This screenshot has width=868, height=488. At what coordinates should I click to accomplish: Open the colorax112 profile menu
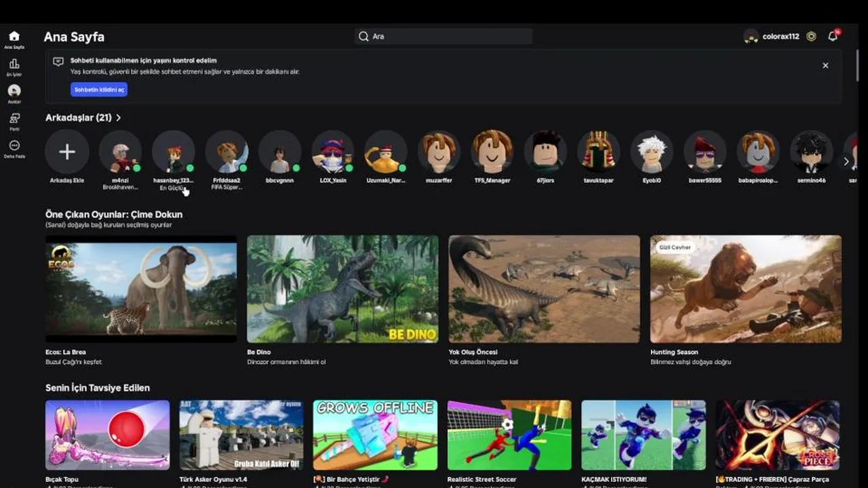[772, 37]
